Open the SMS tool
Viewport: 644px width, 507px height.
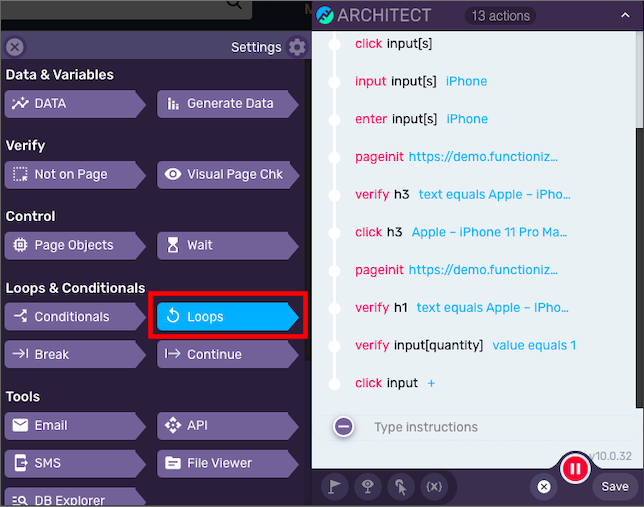pyautogui.click(x=75, y=463)
